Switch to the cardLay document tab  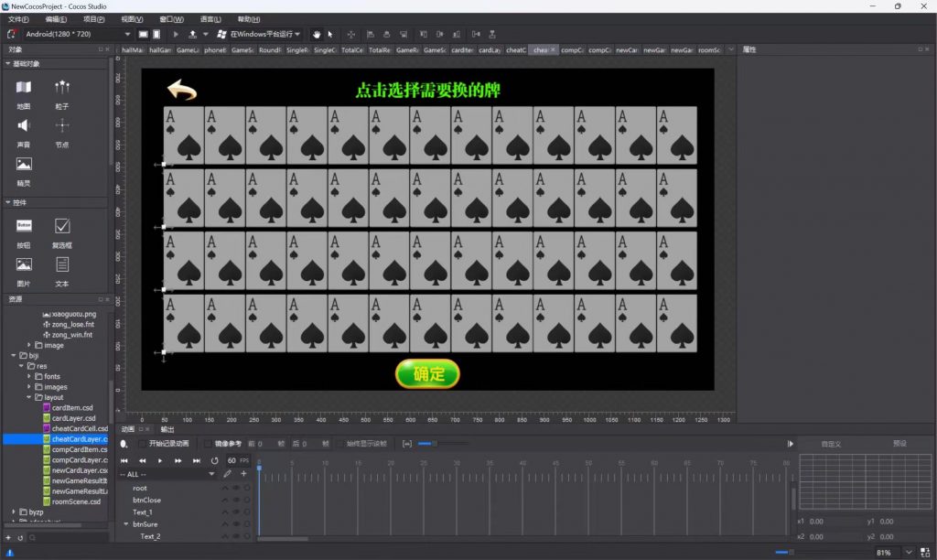[490, 50]
